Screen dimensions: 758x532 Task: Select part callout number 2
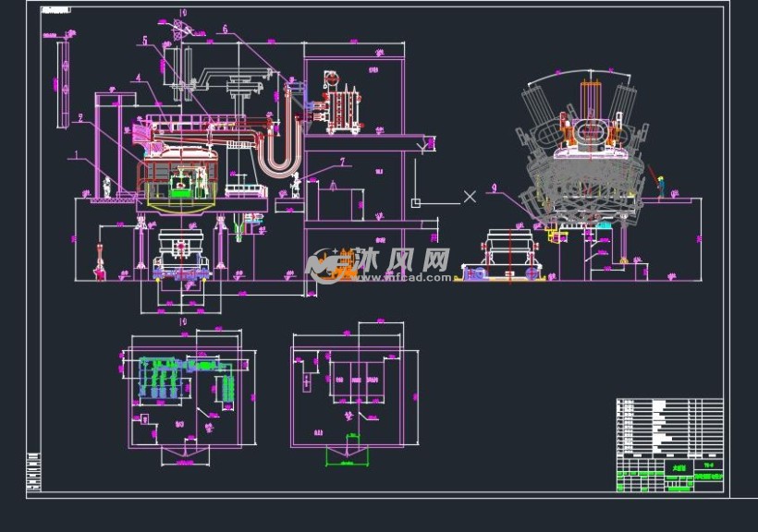(81, 117)
